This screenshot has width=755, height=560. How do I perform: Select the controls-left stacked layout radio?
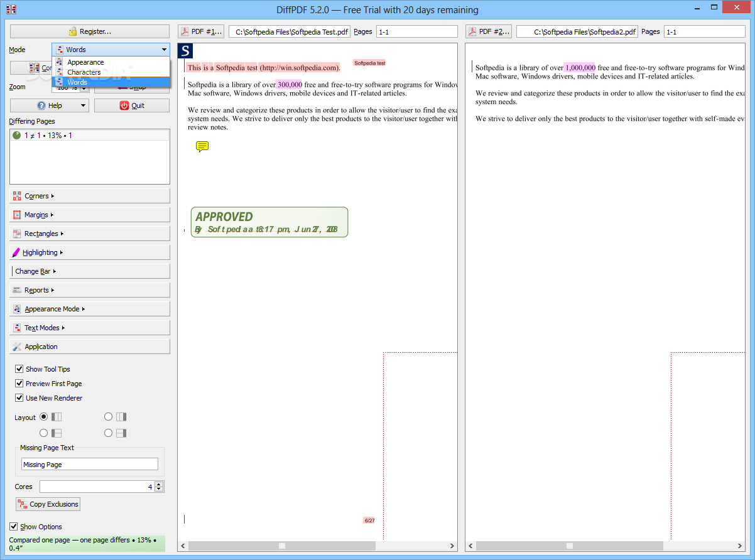pos(43,433)
